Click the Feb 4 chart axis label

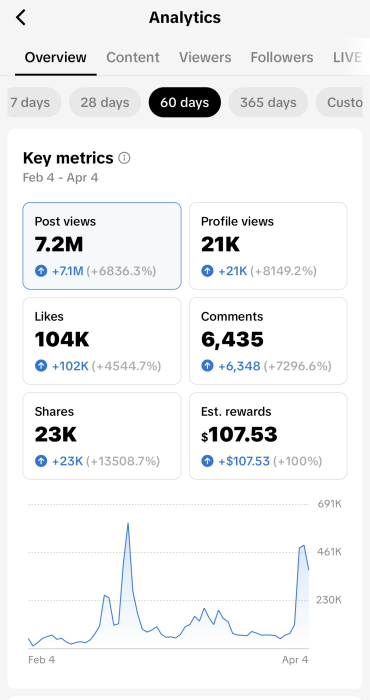click(42, 659)
